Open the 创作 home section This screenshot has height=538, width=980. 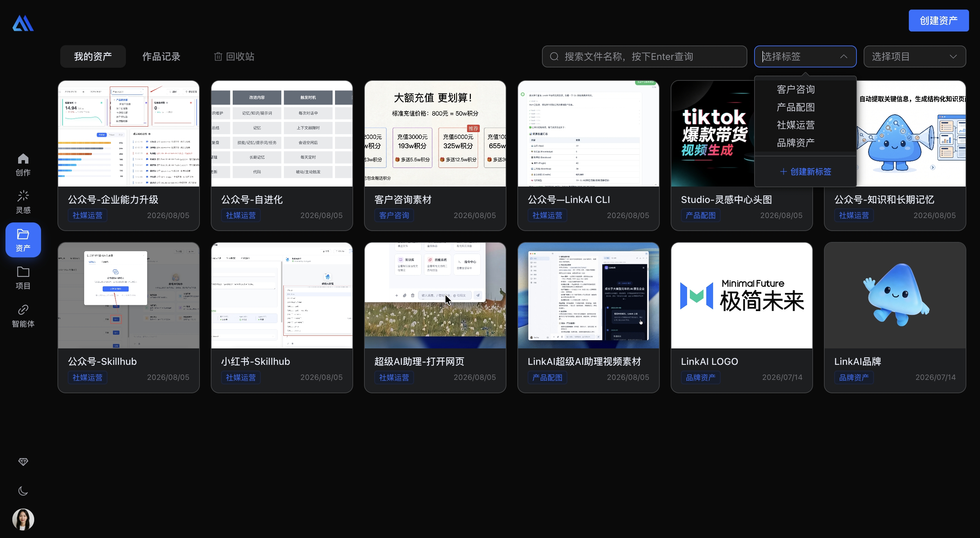(23, 164)
